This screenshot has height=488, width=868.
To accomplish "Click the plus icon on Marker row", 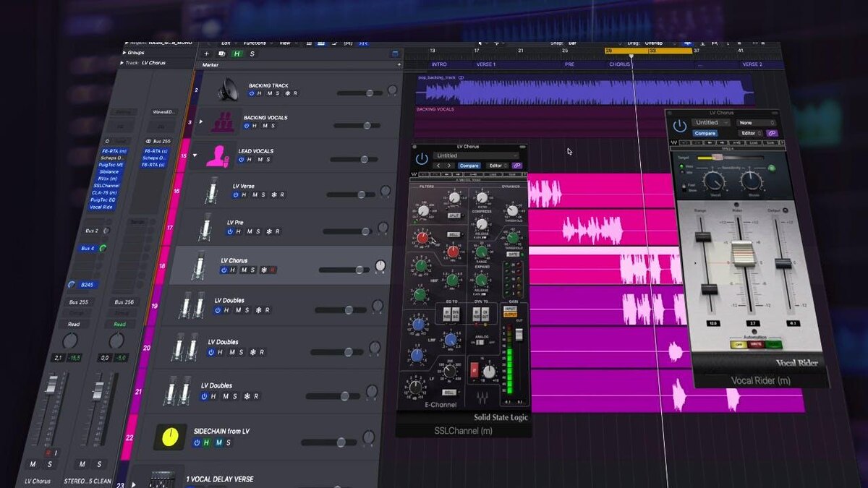I will click(399, 64).
